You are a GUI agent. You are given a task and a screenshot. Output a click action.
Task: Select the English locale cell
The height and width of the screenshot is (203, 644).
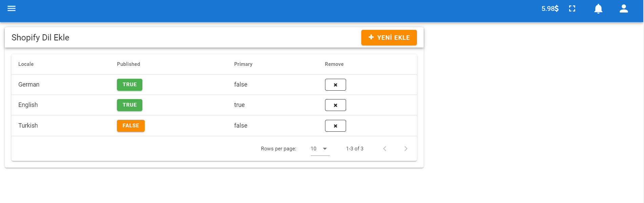pyautogui.click(x=28, y=105)
